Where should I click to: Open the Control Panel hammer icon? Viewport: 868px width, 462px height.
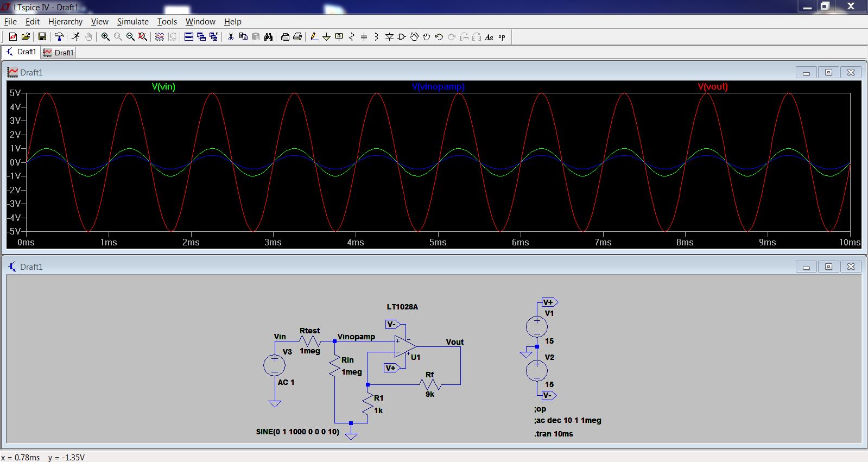point(59,37)
